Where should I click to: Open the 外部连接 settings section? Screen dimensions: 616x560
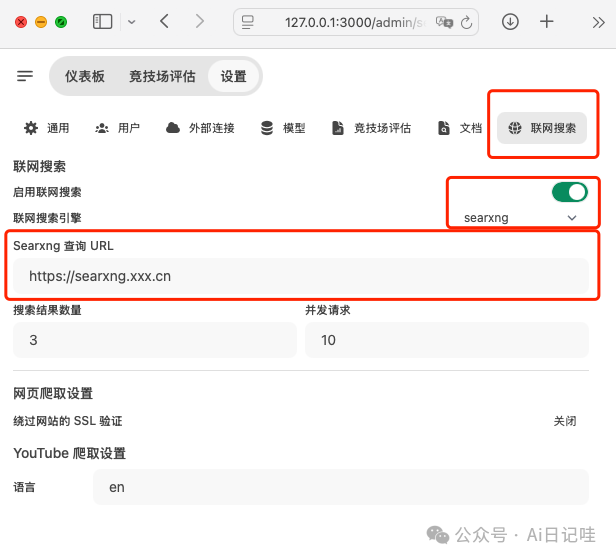tap(200, 128)
